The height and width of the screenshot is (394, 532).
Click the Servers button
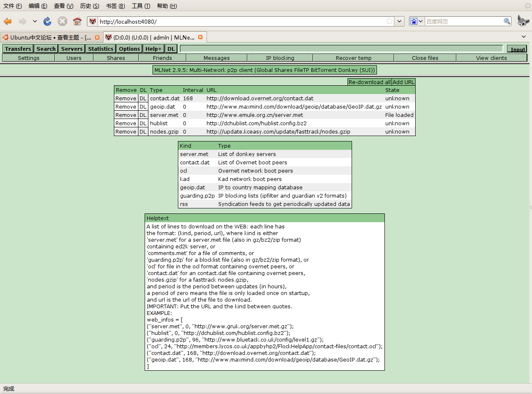click(x=72, y=49)
